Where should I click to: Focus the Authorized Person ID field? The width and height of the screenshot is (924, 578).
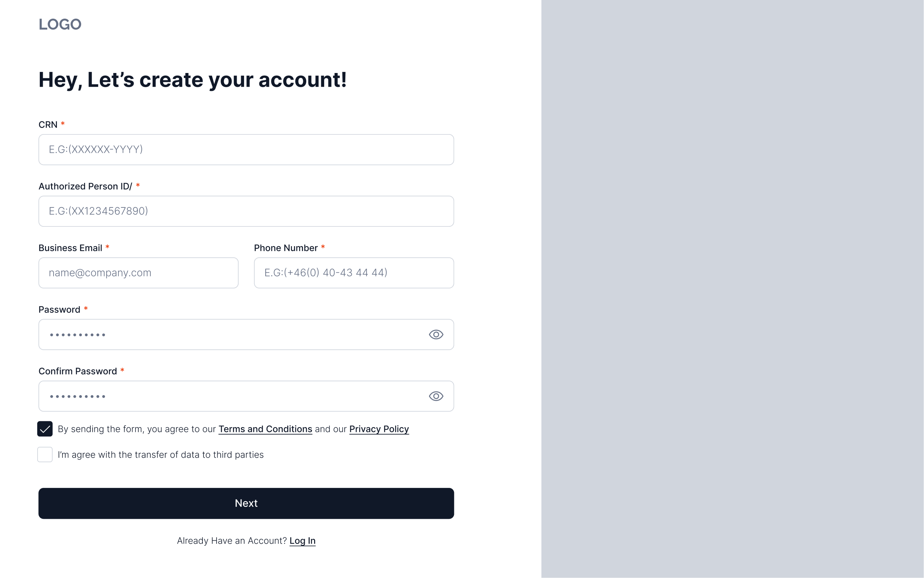(246, 211)
